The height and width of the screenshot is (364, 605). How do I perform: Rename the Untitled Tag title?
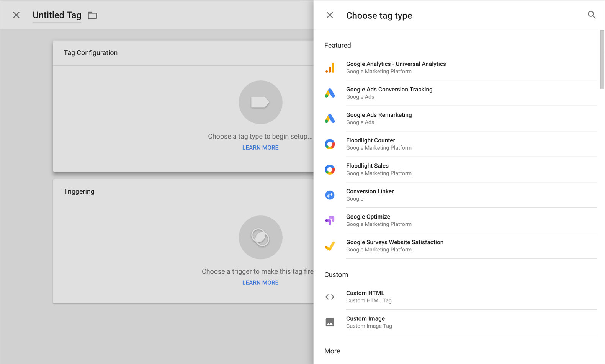tap(57, 15)
